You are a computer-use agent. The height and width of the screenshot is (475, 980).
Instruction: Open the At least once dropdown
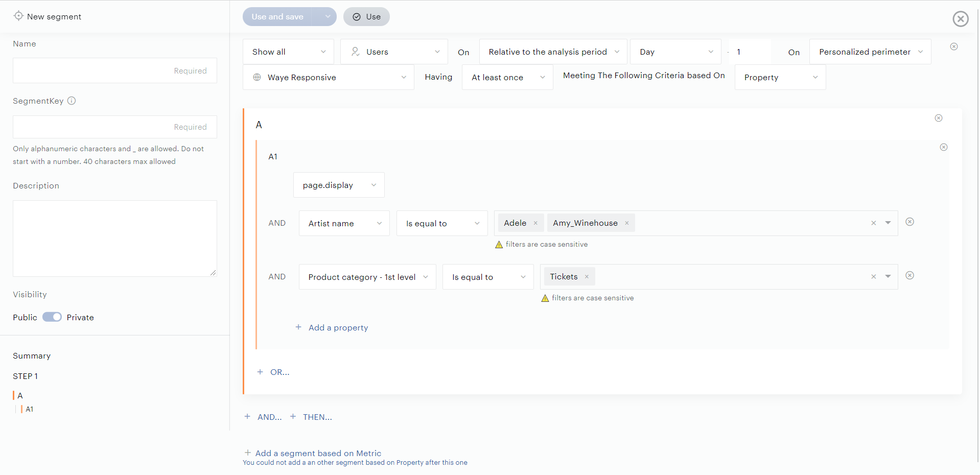507,78
